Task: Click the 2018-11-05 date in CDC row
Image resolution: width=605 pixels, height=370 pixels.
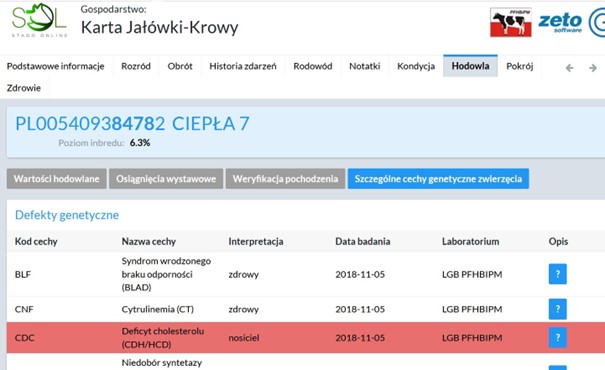Action: point(360,338)
